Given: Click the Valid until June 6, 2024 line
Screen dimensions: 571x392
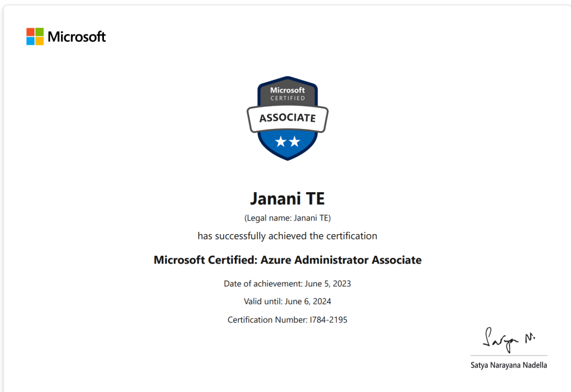Looking at the screenshot, I should click(x=287, y=301).
